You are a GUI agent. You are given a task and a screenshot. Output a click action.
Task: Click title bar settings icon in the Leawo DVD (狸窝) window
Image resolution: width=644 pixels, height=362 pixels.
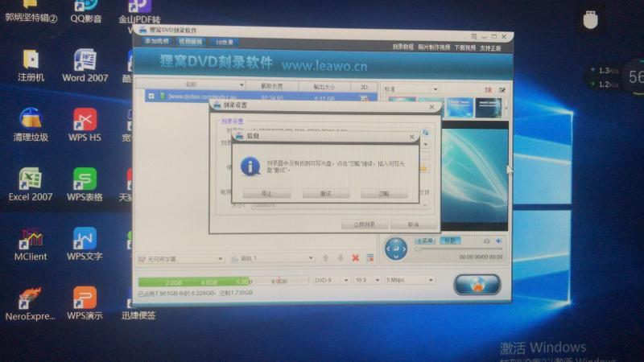(474, 36)
